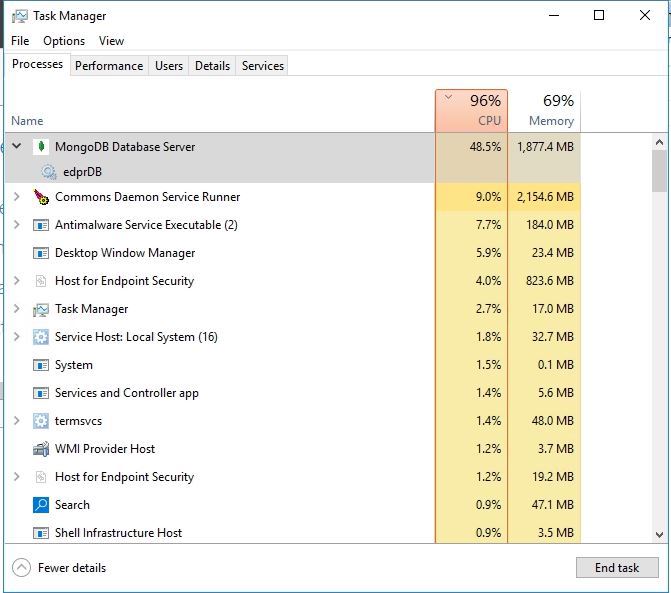Click the 48.0 MB memory value for termsvcs

(x=553, y=421)
